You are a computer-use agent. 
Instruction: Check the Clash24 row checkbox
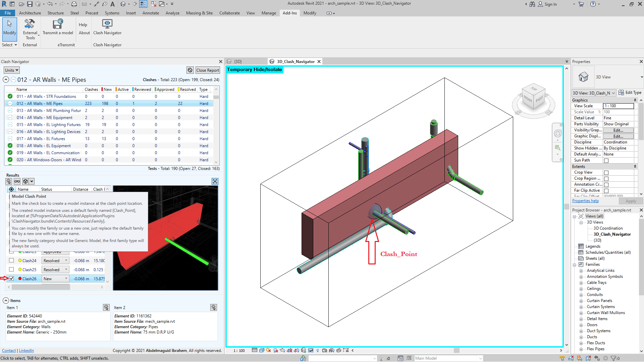click(11, 260)
